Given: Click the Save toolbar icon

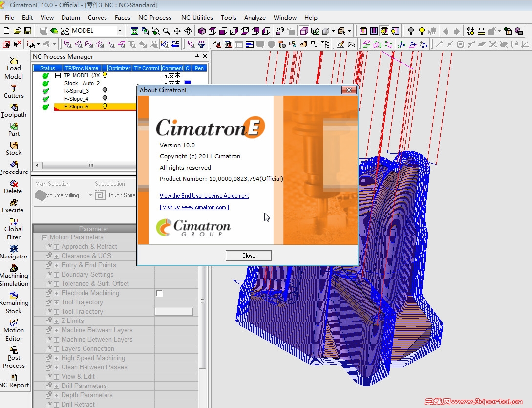Looking at the screenshot, I should [x=28, y=31].
